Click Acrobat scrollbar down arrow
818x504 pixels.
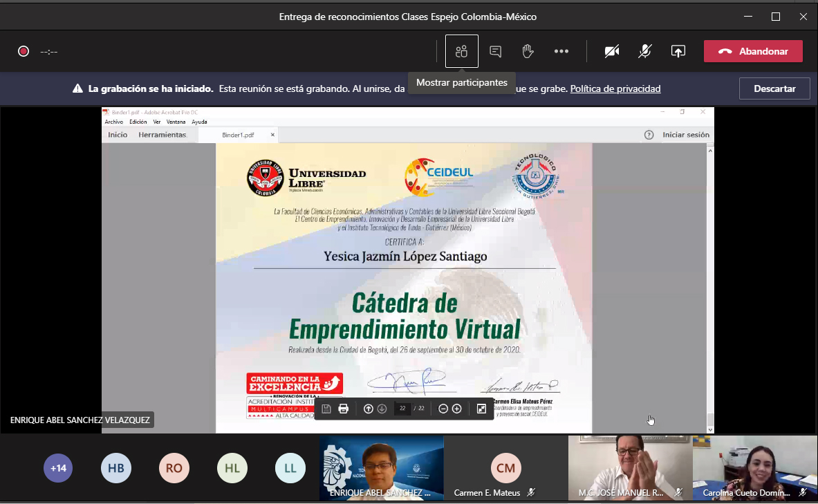[x=710, y=429]
